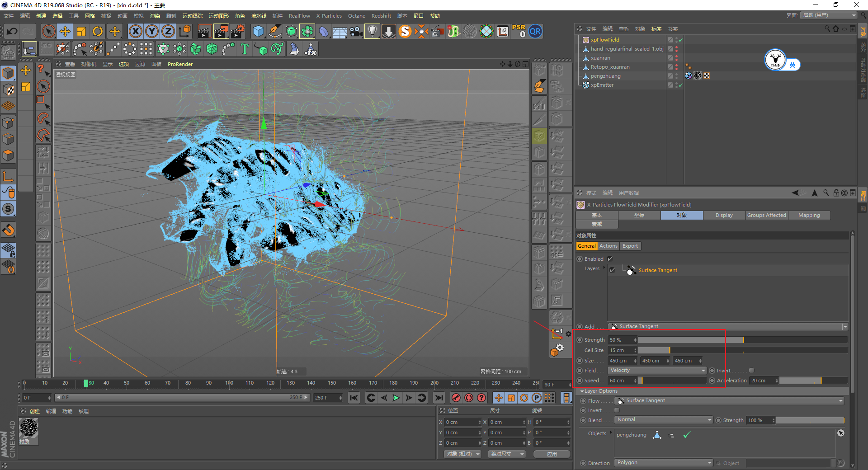Open the Octane menu

(x=356, y=16)
